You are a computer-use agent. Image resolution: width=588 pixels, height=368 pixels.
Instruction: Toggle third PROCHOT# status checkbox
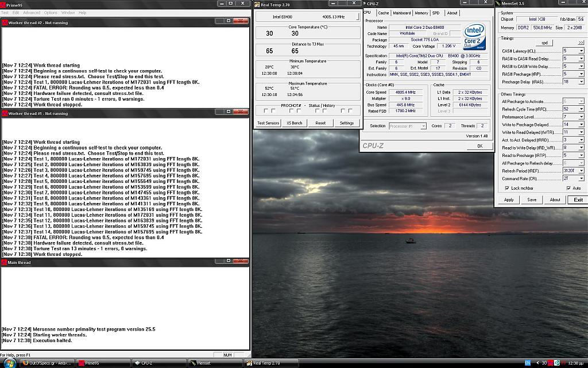coord(291,111)
